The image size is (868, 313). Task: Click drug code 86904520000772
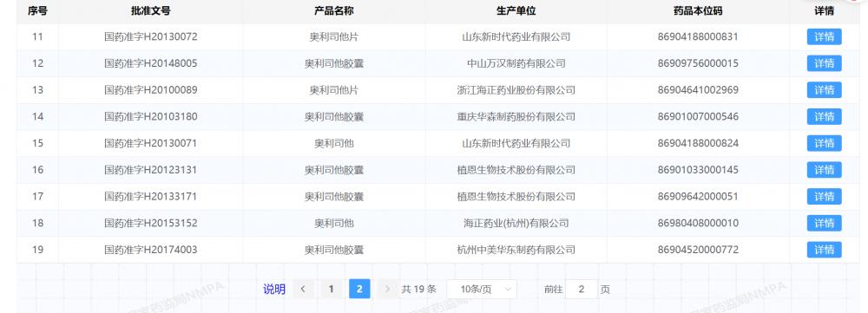pos(698,250)
